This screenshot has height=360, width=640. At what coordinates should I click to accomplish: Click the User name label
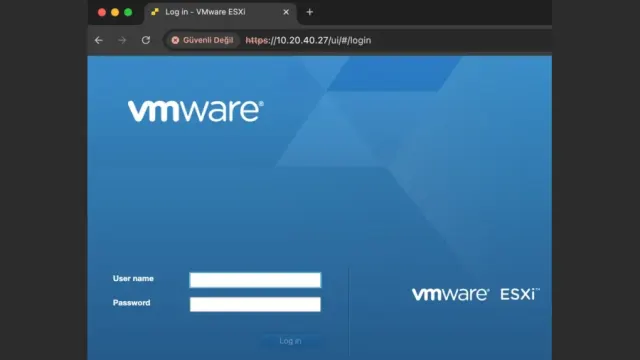coord(133,278)
